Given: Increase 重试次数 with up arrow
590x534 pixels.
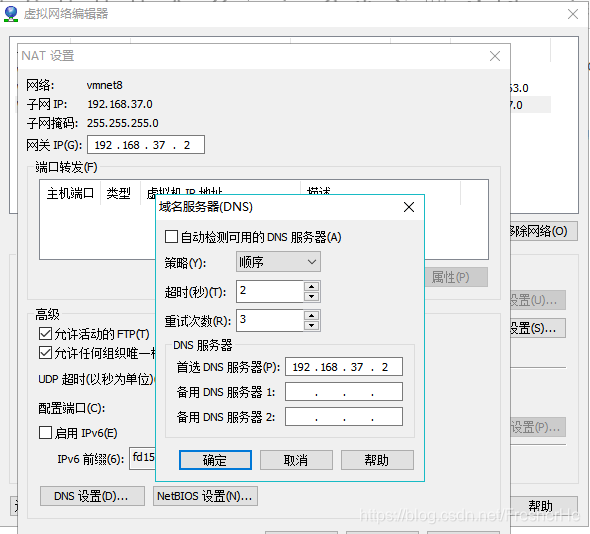Looking at the screenshot, I should tap(312, 316).
